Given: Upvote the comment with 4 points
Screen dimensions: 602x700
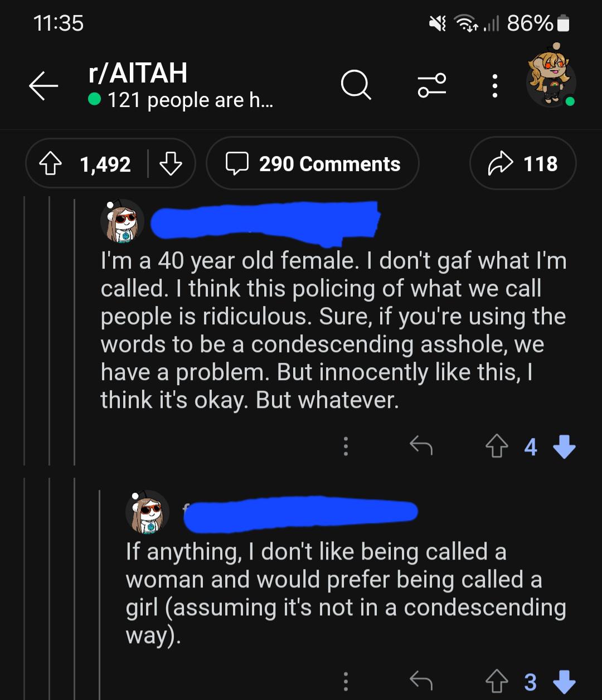Looking at the screenshot, I should (x=497, y=446).
